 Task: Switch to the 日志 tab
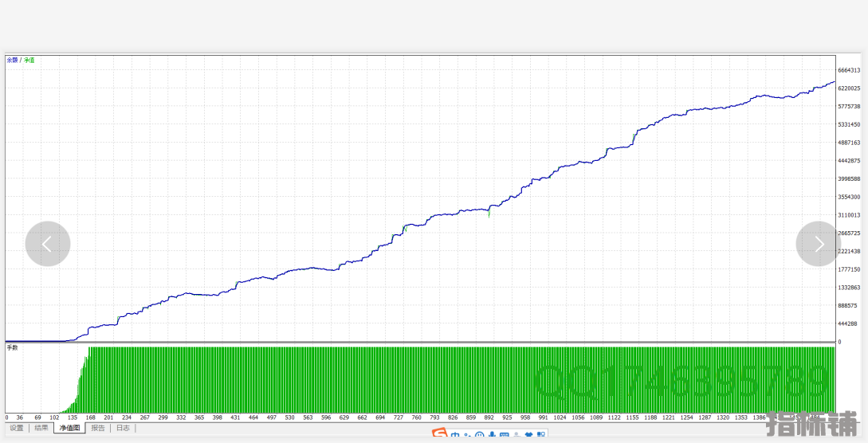tap(123, 428)
